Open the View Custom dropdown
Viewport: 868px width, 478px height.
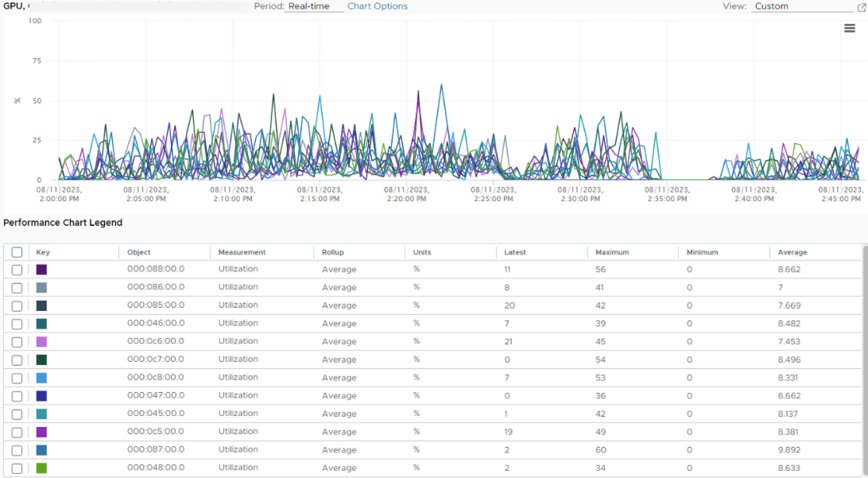(802, 6)
